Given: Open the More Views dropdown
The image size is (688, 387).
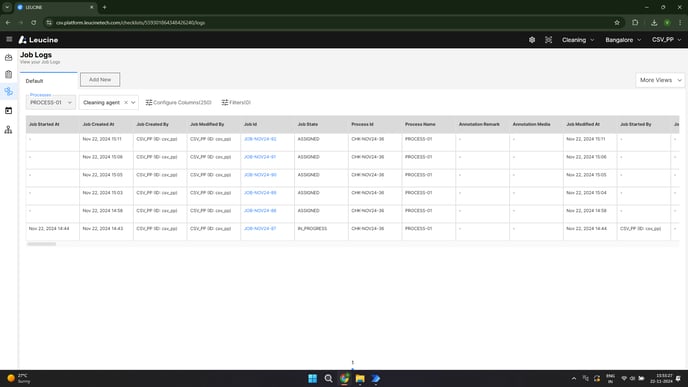Looking at the screenshot, I should coord(660,80).
